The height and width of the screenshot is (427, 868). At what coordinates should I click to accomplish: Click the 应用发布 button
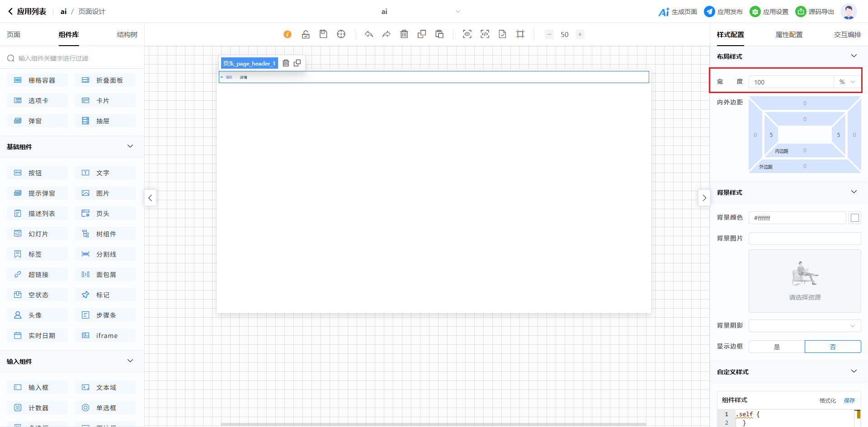coord(724,12)
